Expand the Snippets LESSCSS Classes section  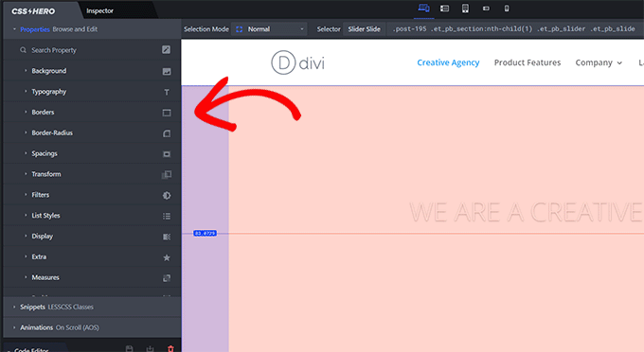(x=92, y=307)
